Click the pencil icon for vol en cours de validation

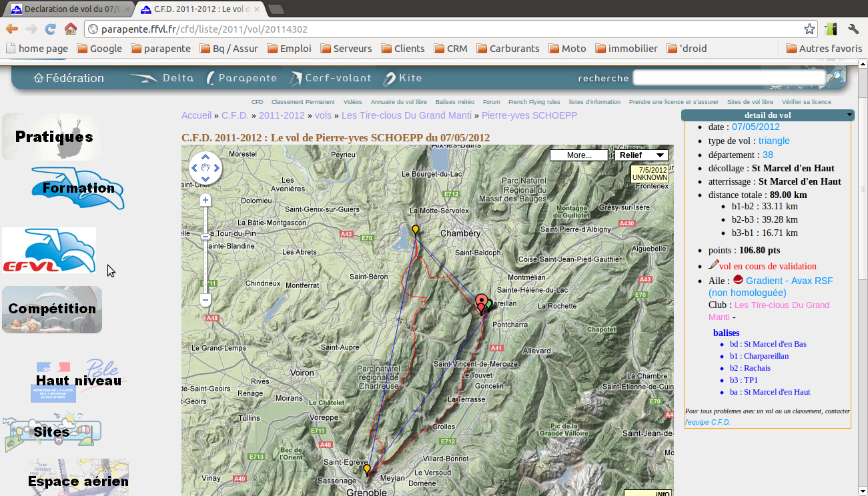point(714,265)
